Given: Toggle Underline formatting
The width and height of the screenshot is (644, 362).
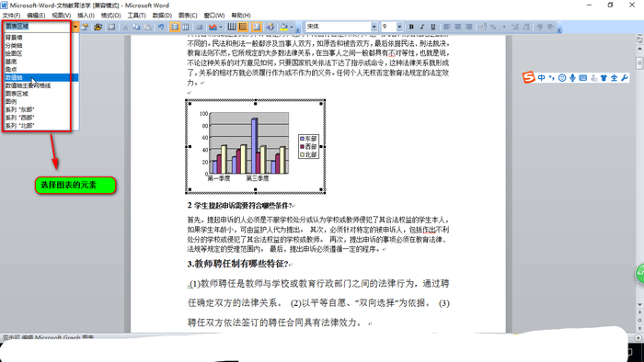Looking at the screenshot, I should pos(433,27).
